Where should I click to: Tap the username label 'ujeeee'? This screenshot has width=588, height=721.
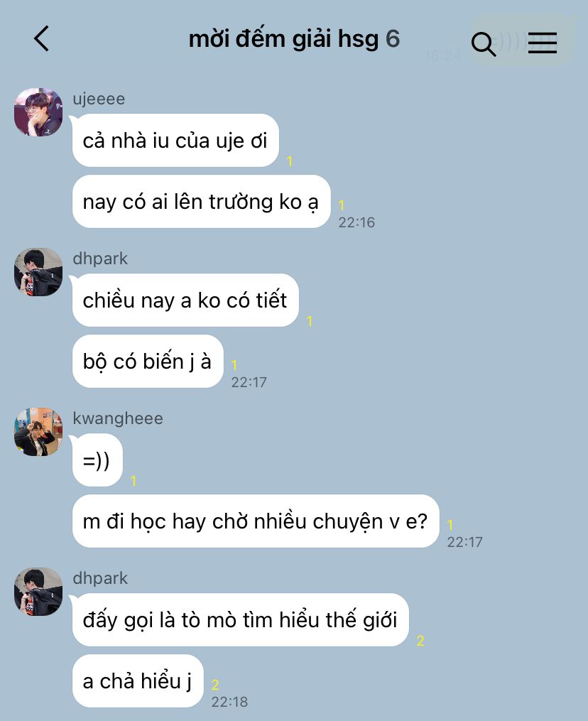tap(99, 99)
